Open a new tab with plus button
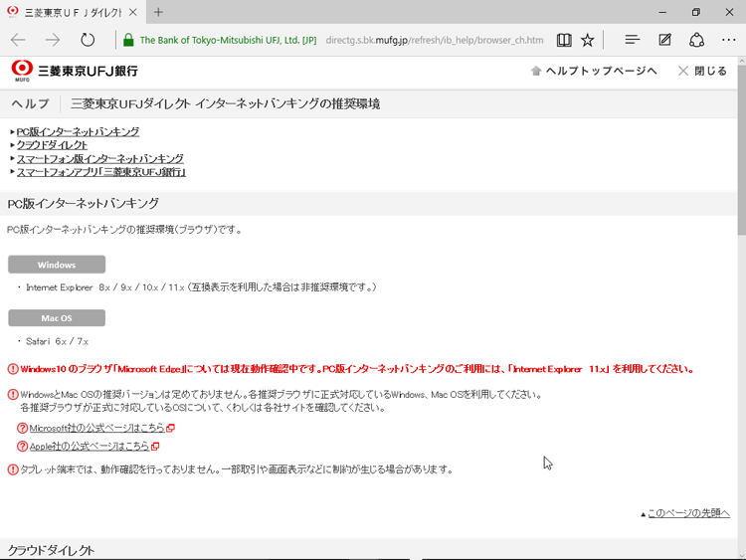Image resolution: width=746 pixels, height=560 pixels. point(158,12)
